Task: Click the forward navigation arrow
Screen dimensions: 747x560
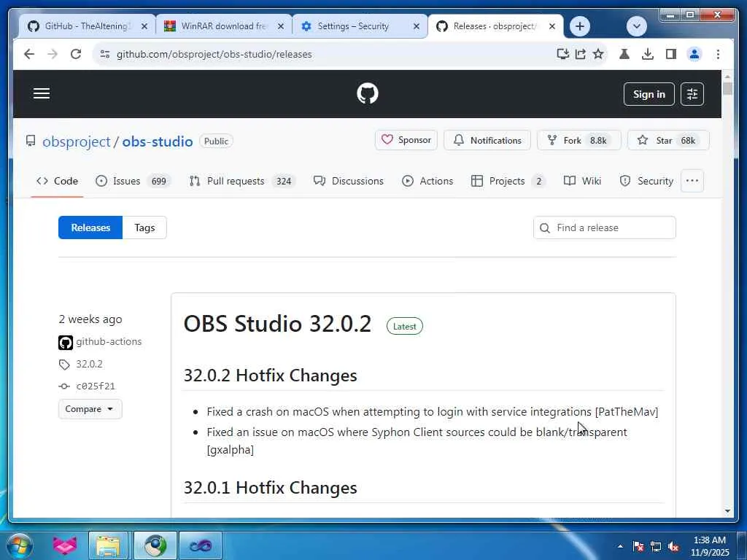Action: [x=53, y=54]
